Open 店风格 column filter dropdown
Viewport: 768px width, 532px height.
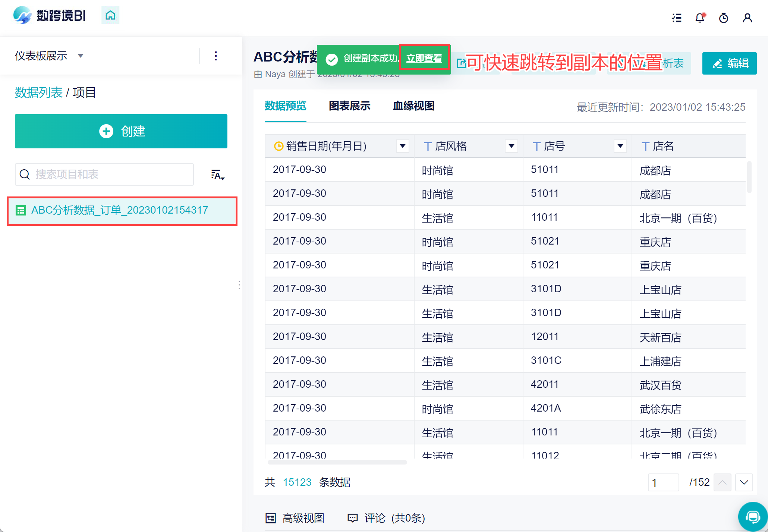(x=512, y=146)
